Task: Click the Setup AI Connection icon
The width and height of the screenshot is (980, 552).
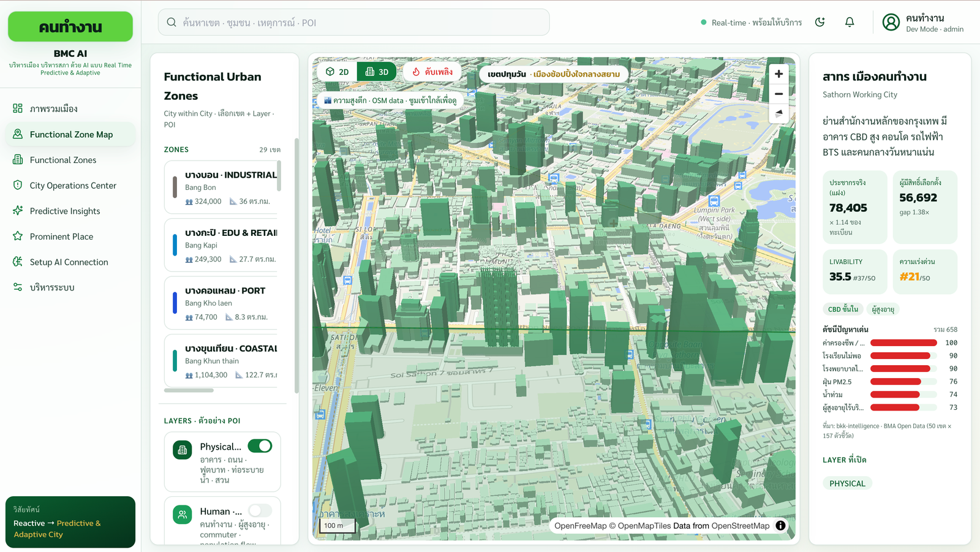Action: tap(18, 262)
